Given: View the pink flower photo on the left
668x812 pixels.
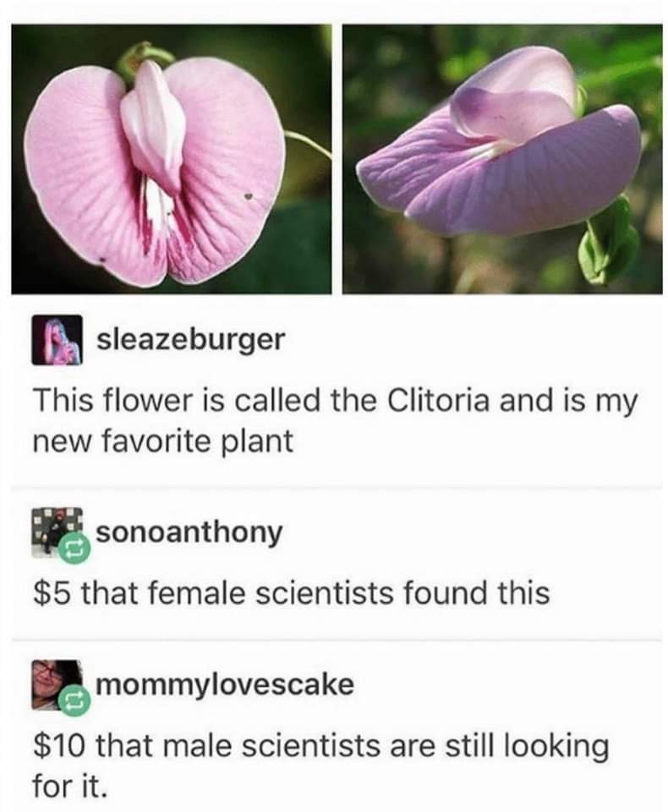Looking at the screenshot, I should tap(172, 159).
